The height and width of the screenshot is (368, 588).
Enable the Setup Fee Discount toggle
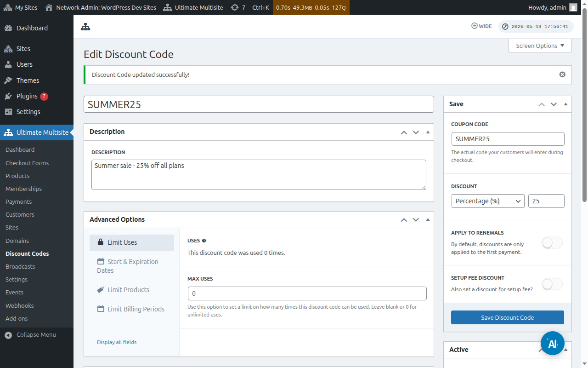(x=552, y=284)
